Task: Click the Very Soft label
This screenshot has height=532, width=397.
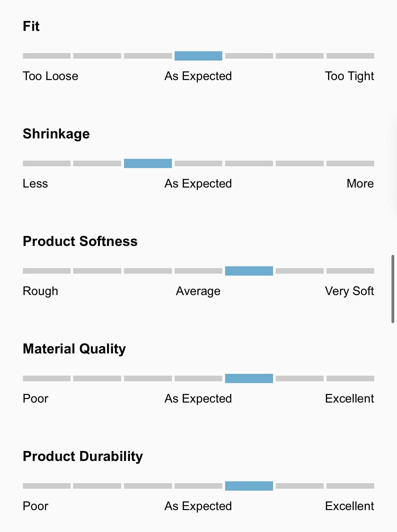Action: point(349,291)
